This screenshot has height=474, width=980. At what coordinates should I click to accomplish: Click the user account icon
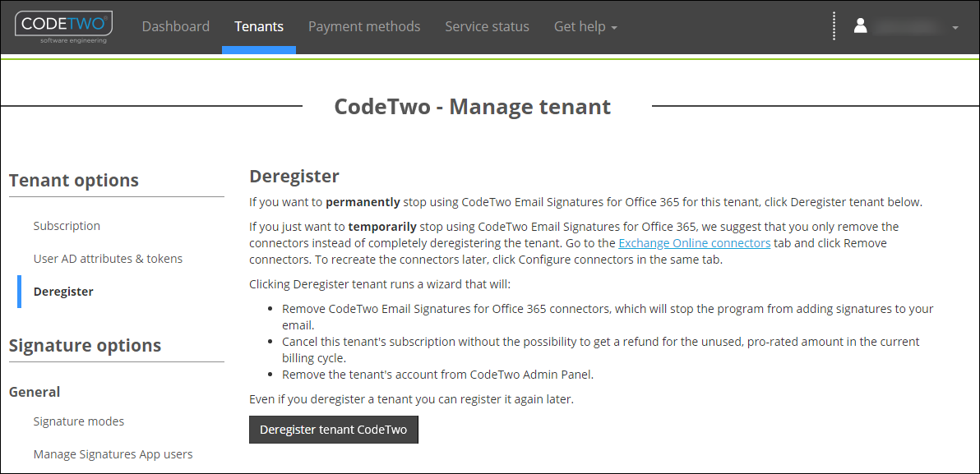tap(861, 26)
